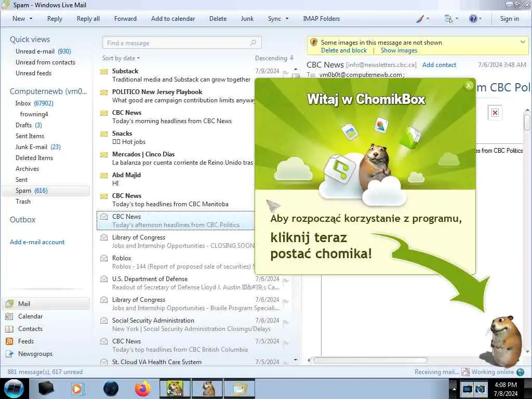Click the Windows Live Mail taskbar button
Viewport: 532px width, 399px height.
240,389
